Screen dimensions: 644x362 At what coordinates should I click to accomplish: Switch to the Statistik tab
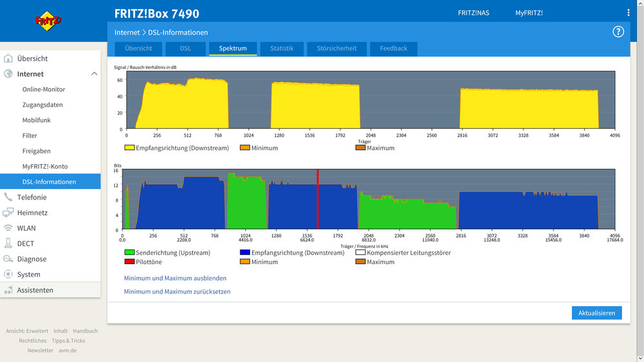pos(282,48)
